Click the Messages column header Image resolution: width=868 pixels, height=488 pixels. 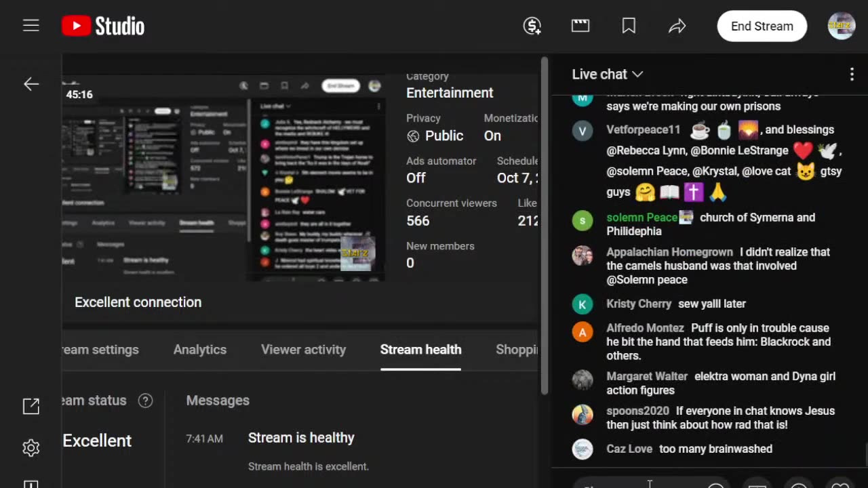[x=218, y=401]
